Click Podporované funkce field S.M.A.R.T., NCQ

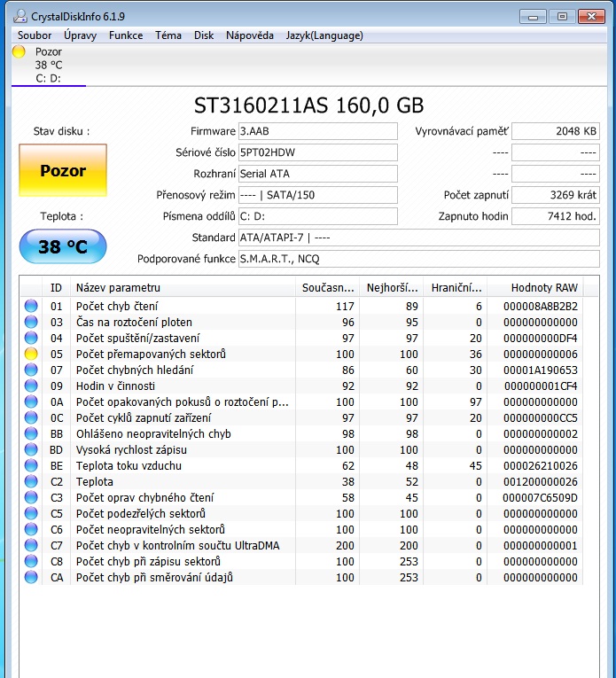pyautogui.click(x=419, y=259)
